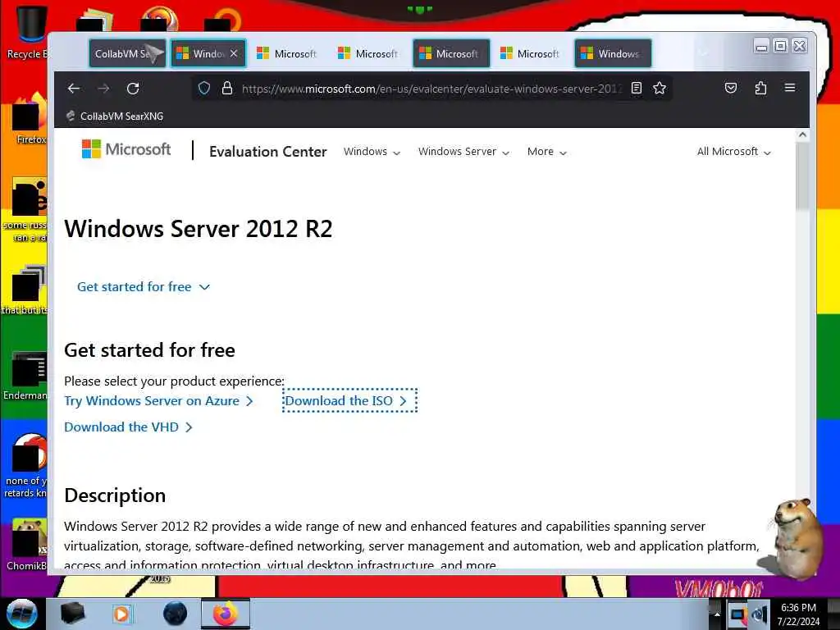
Task: Switch to the highlighted Microsoft tab
Action: point(451,53)
